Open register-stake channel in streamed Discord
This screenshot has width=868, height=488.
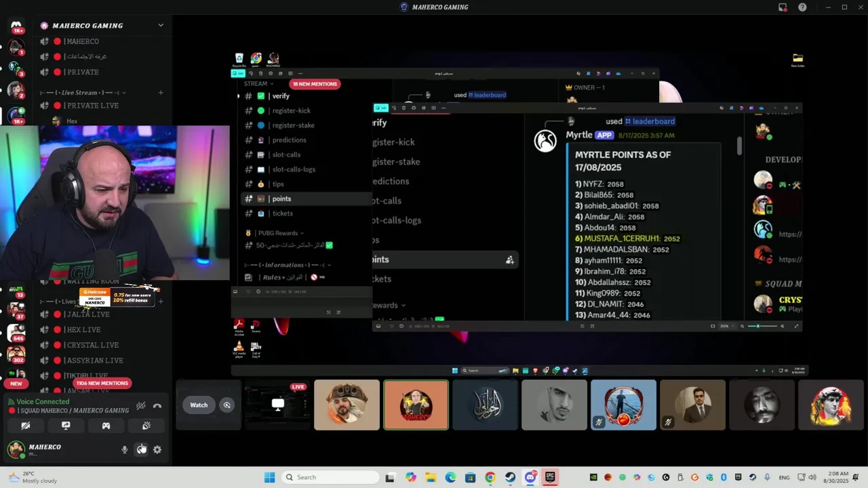[x=293, y=125]
